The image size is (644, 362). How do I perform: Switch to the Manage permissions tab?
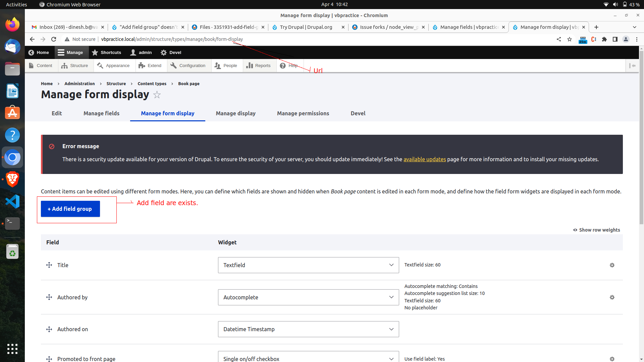(303, 113)
